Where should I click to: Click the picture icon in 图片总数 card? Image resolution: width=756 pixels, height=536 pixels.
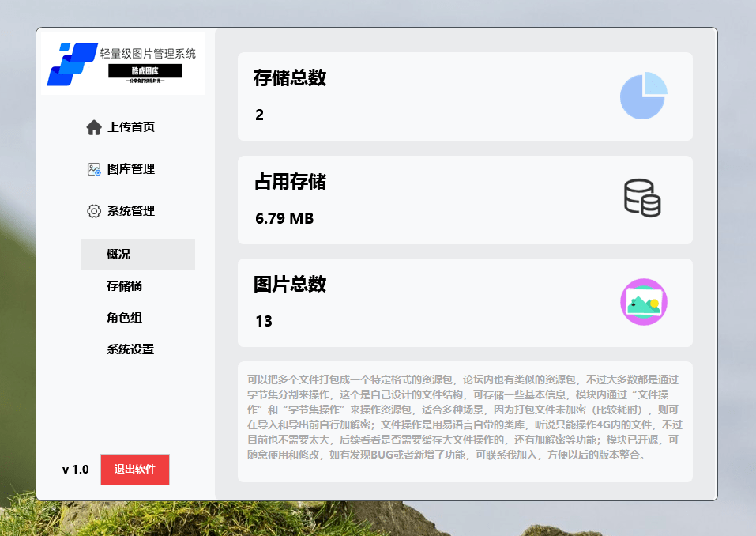pos(644,302)
